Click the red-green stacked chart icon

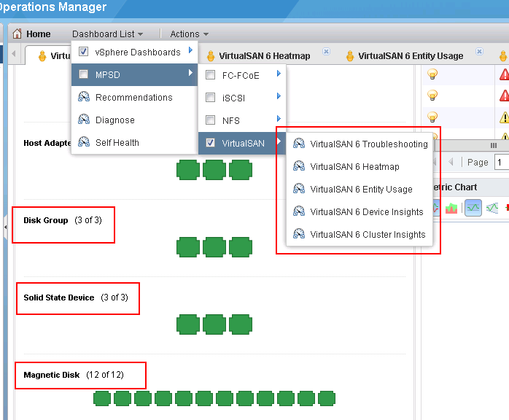pos(451,208)
